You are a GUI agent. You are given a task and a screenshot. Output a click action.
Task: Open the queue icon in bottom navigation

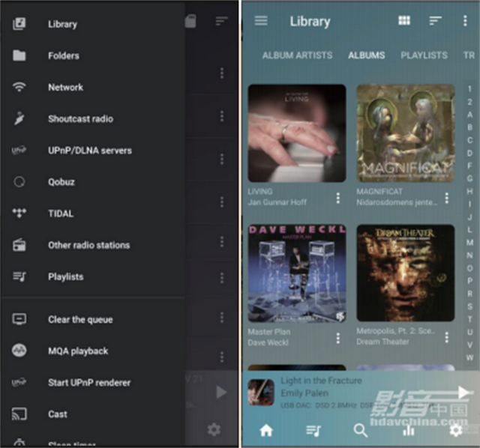coord(313,431)
